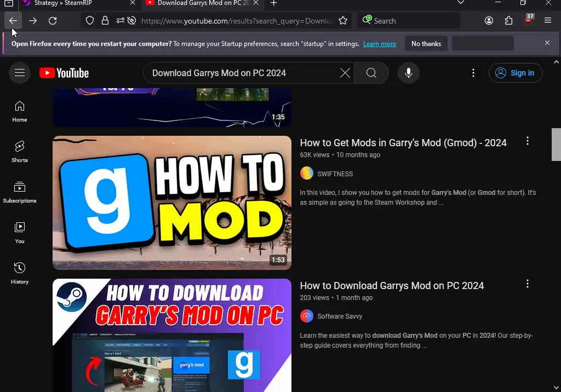Open the SWIFTNESS channel name
Image resolution: width=561 pixels, height=392 pixels.
tap(335, 174)
